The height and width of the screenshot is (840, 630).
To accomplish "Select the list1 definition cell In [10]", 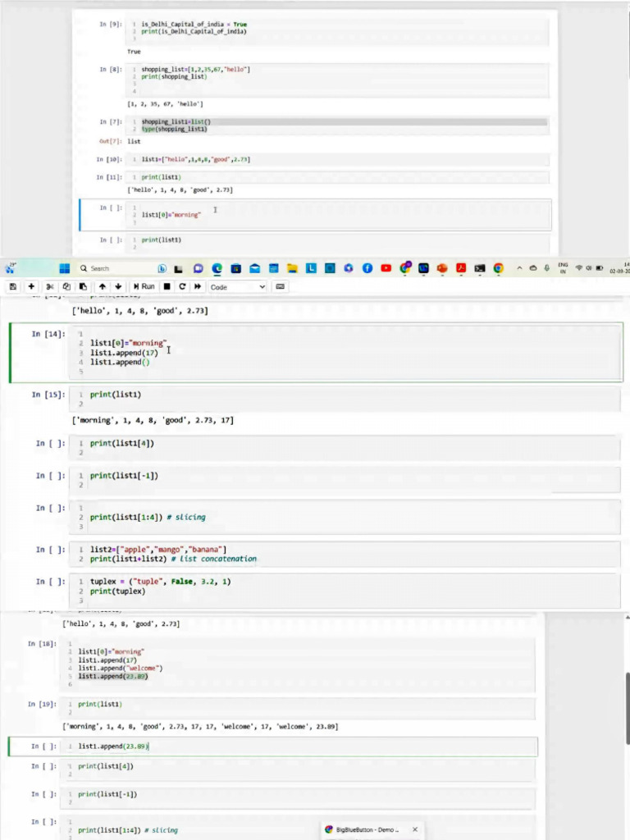I will (x=337, y=159).
